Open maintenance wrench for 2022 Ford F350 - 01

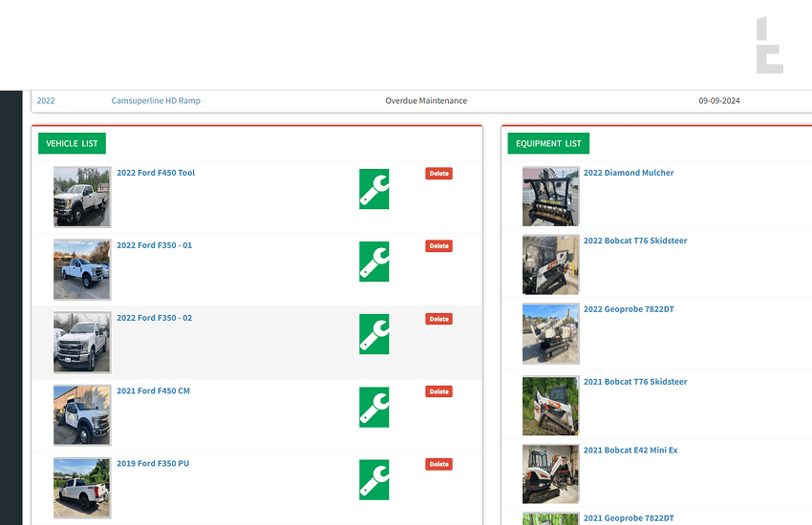[374, 262]
